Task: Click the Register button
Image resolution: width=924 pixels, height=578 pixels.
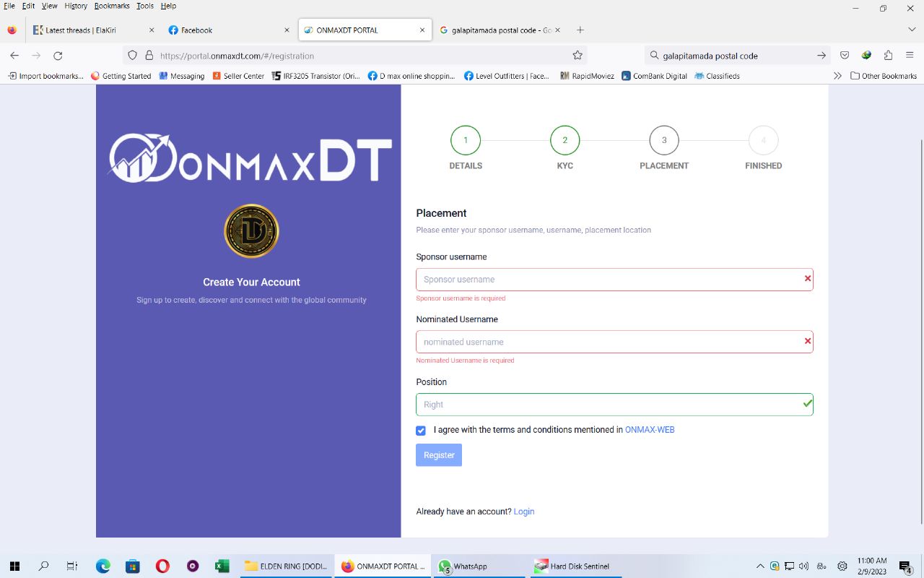Action: [439, 455]
